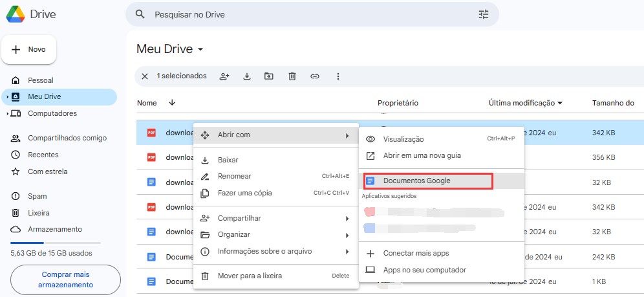
Task: Click the storage usage progress bar
Action: [56, 243]
